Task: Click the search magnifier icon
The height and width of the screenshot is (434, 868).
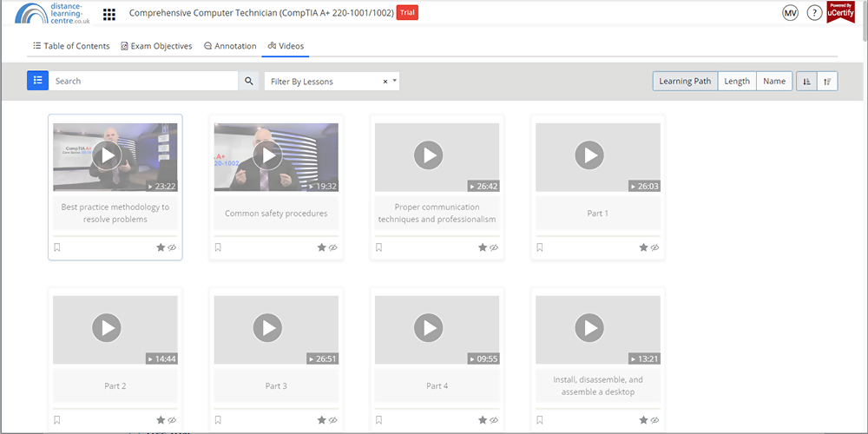Action: pos(249,81)
